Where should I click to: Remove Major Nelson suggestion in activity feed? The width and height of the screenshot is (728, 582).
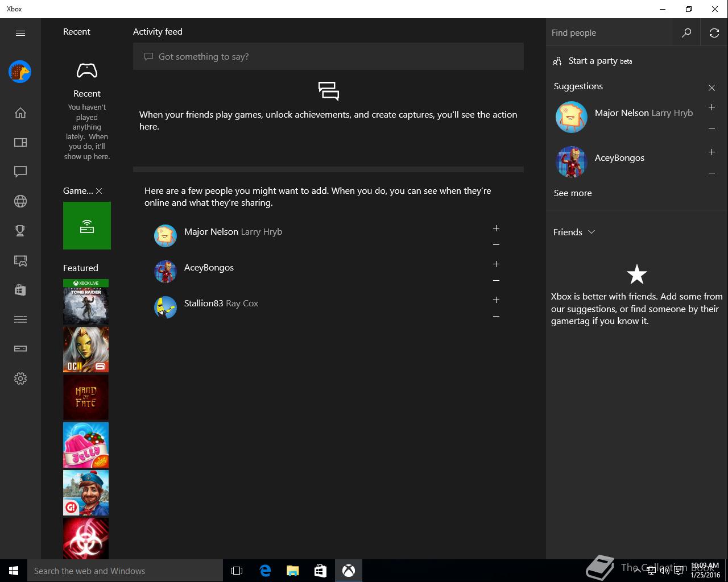(x=496, y=245)
